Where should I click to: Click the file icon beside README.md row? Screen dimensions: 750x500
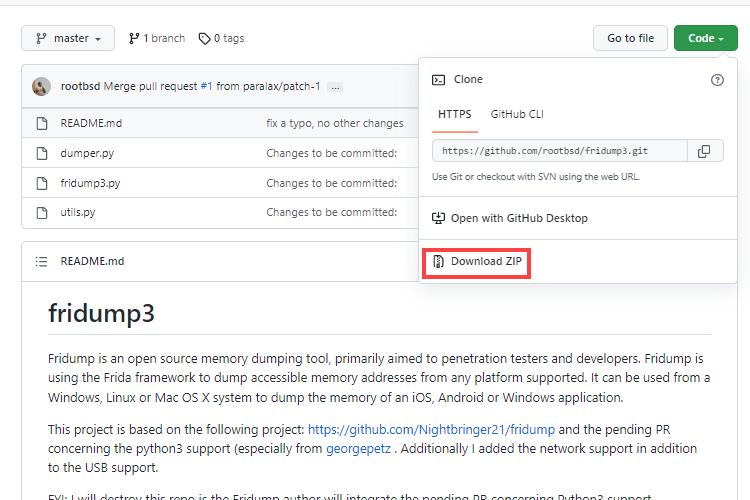[42, 123]
